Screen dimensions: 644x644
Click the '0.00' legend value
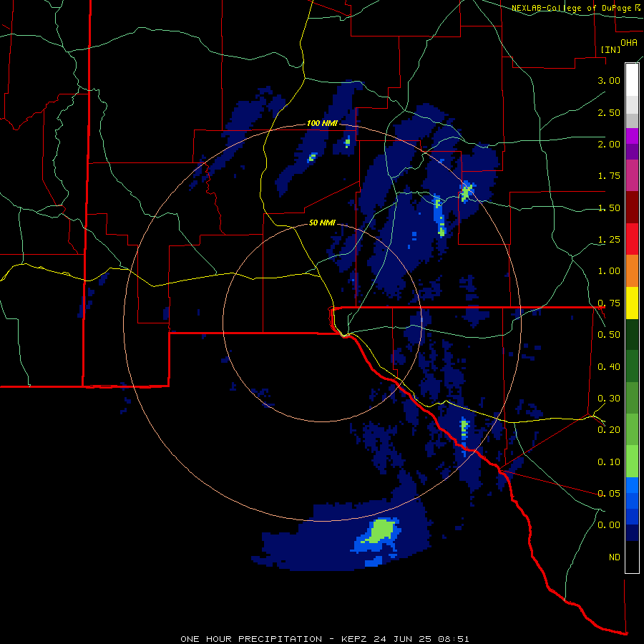pos(609,525)
